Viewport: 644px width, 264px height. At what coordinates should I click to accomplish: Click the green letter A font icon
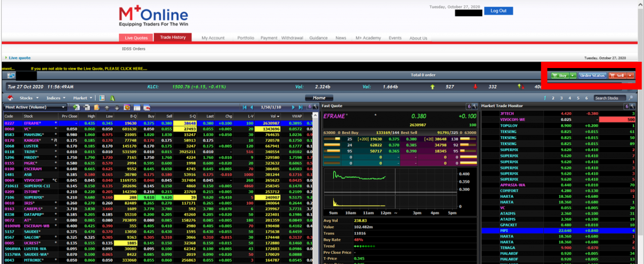pyautogui.click(x=112, y=98)
